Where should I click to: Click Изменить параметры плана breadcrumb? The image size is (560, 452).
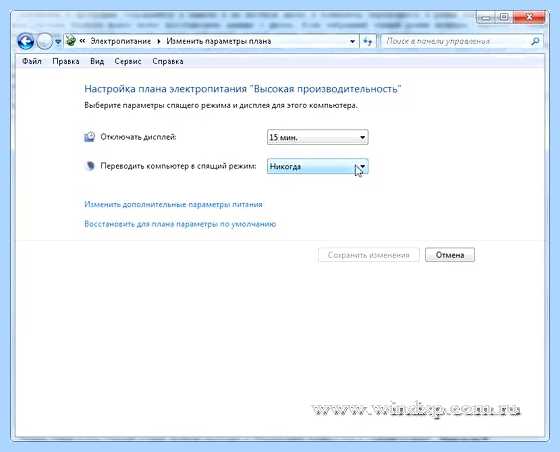[219, 41]
